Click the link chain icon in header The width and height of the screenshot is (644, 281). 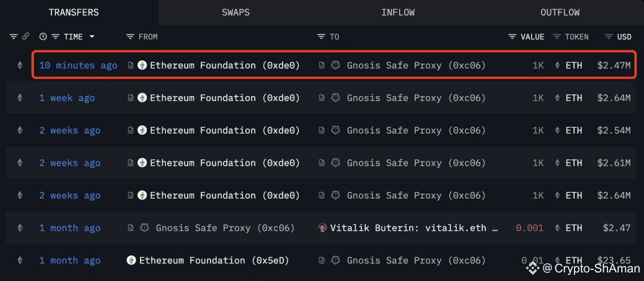click(26, 37)
